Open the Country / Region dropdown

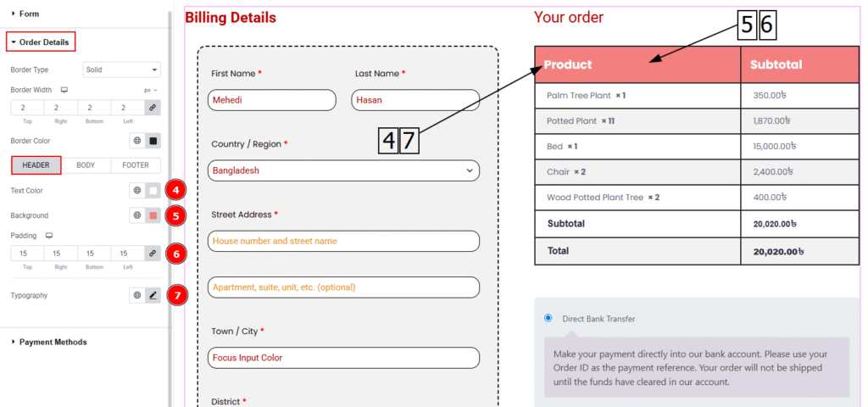coord(343,170)
